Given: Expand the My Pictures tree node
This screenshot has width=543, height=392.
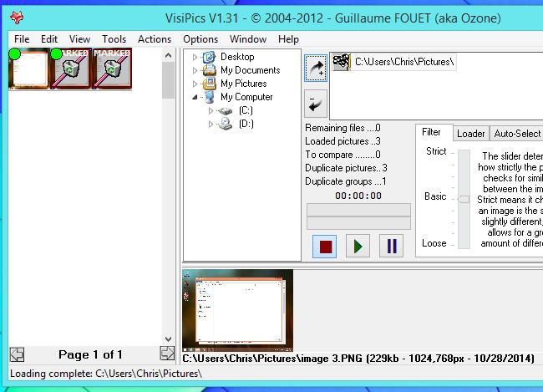Looking at the screenshot, I should (195, 84).
